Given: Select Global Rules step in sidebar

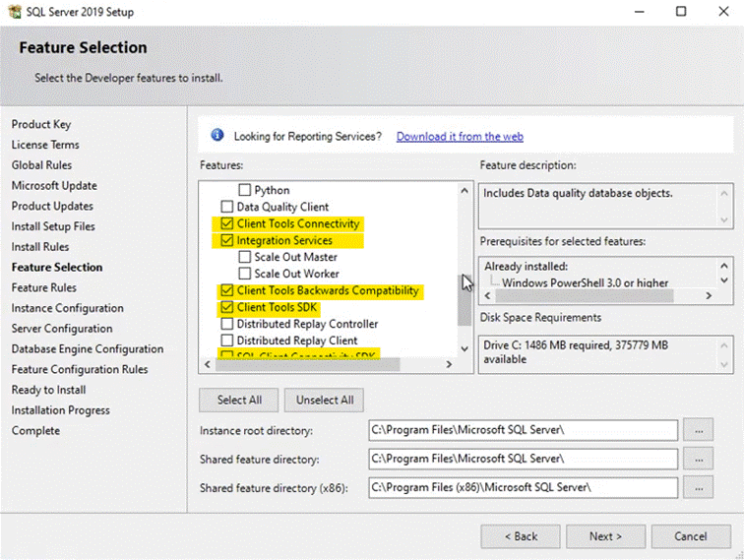Looking at the screenshot, I should point(41,165).
